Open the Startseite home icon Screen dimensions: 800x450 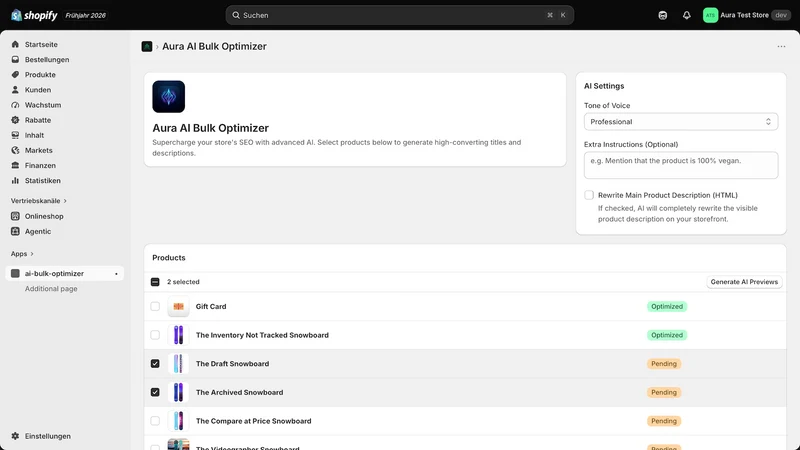(x=15, y=44)
